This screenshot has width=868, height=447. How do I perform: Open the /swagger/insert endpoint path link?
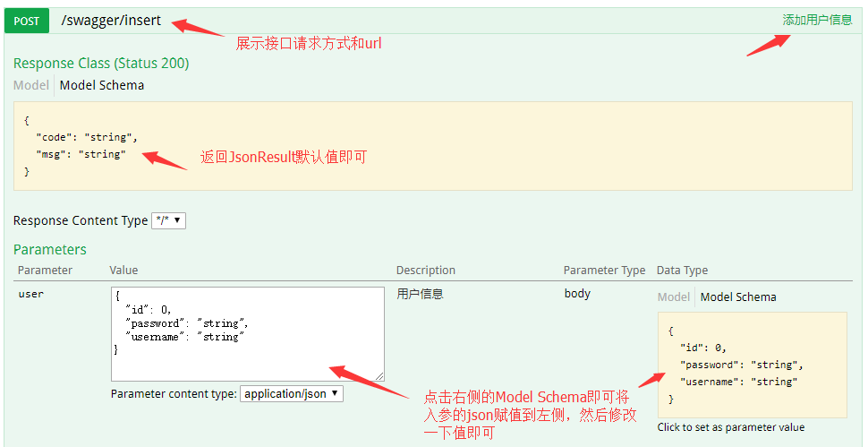point(111,21)
